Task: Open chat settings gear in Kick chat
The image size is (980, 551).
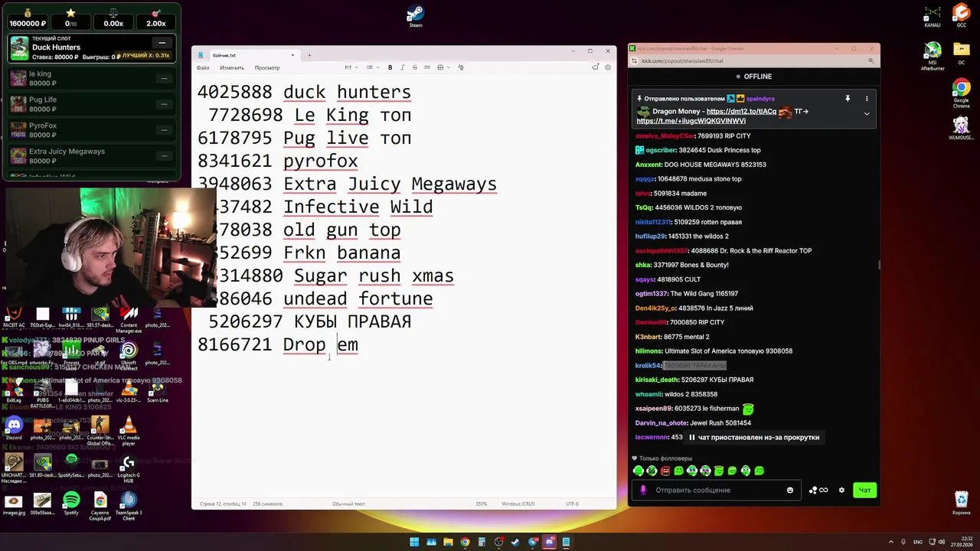Action: tap(841, 490)
